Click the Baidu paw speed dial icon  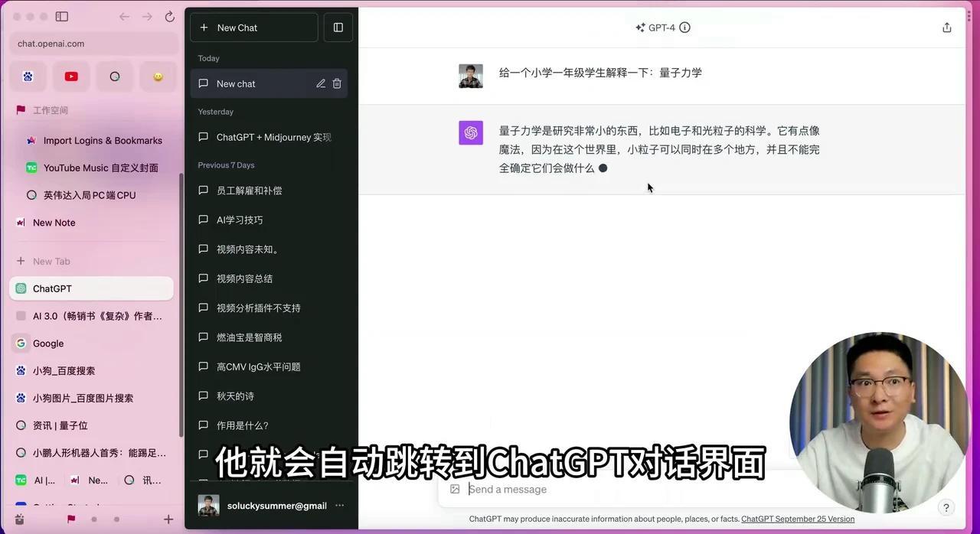tap(28, 77)
